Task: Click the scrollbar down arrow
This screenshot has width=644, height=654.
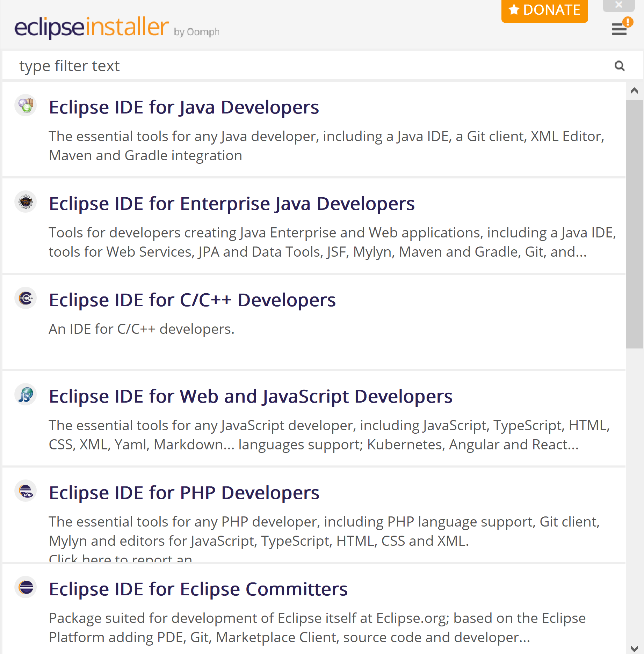Action: (x=634, y=648)
